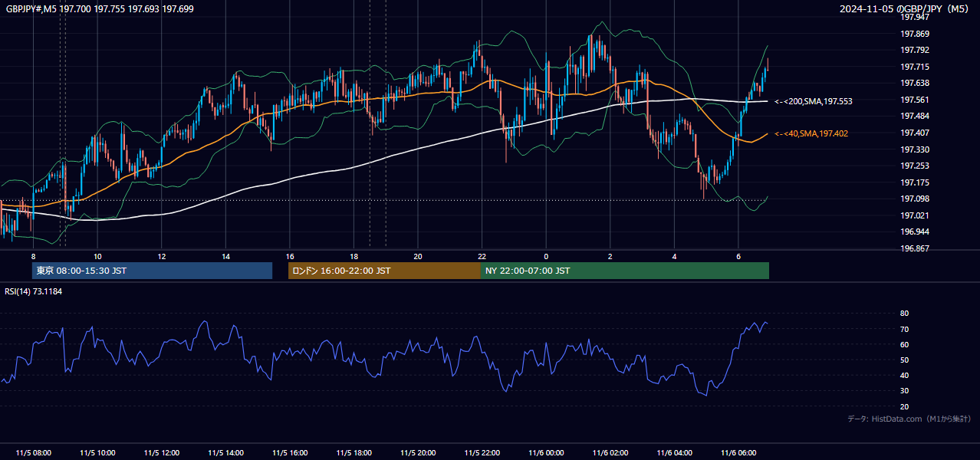Click the bottom time label 11/5 14:00

coord(225,452)
